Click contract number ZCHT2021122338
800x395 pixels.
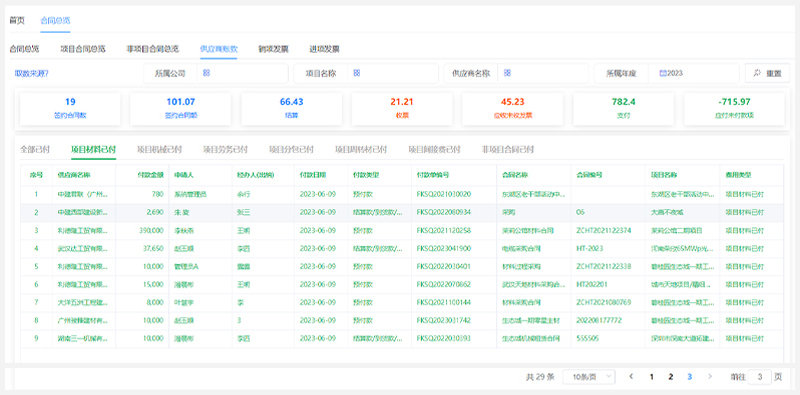[x=604, y=266]
